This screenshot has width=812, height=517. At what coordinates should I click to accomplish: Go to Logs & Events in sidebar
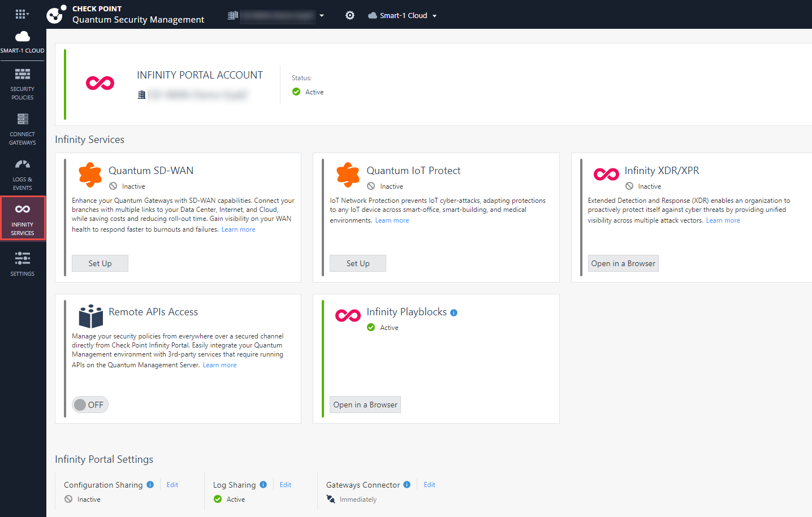click(23, 175)
